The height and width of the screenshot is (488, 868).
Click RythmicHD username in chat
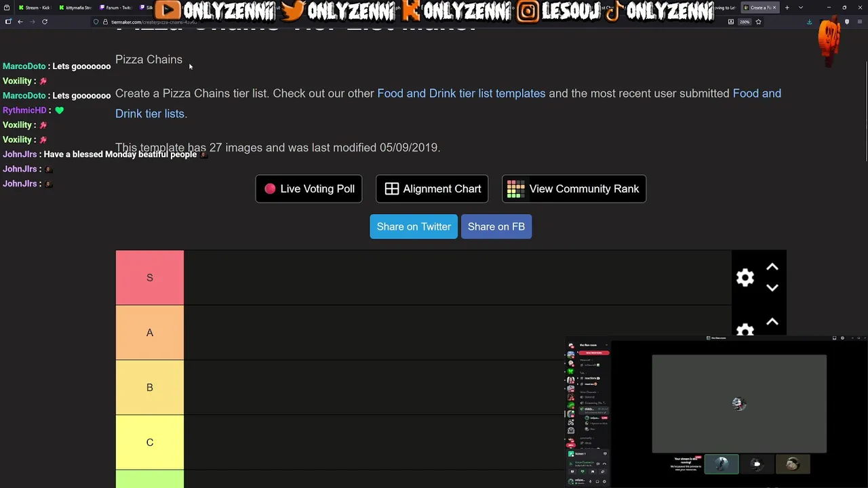coord(24,110)
